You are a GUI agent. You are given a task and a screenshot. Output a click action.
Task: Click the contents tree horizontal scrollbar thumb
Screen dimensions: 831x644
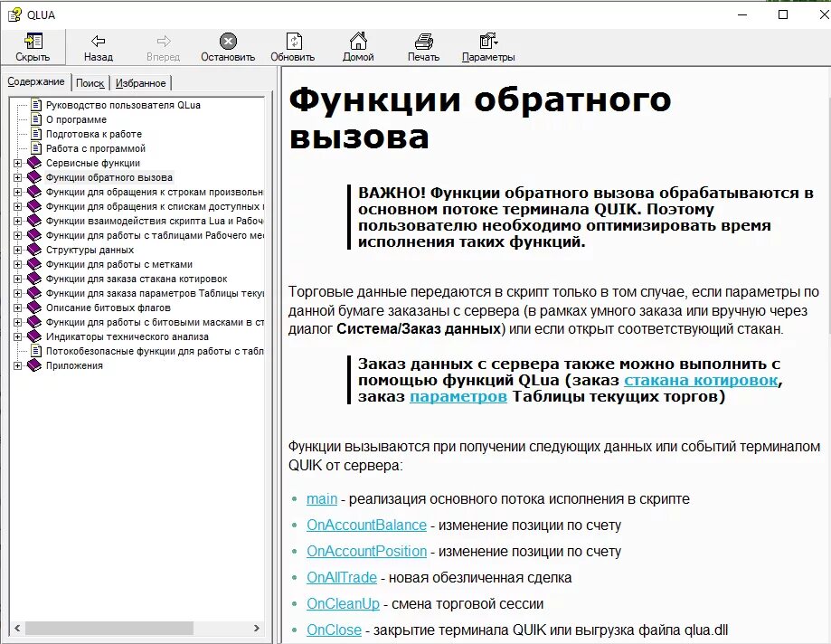coord(109,629)
